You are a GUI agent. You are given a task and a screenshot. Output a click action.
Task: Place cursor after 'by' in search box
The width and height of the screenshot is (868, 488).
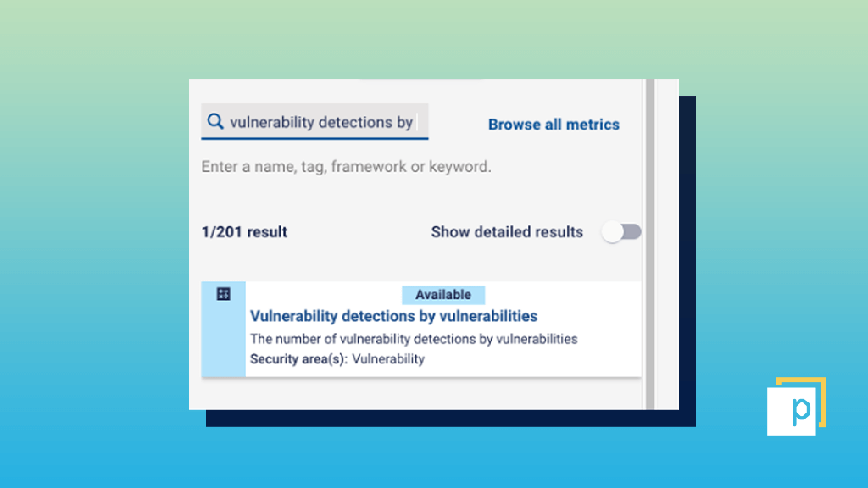[x=415, y=122]
